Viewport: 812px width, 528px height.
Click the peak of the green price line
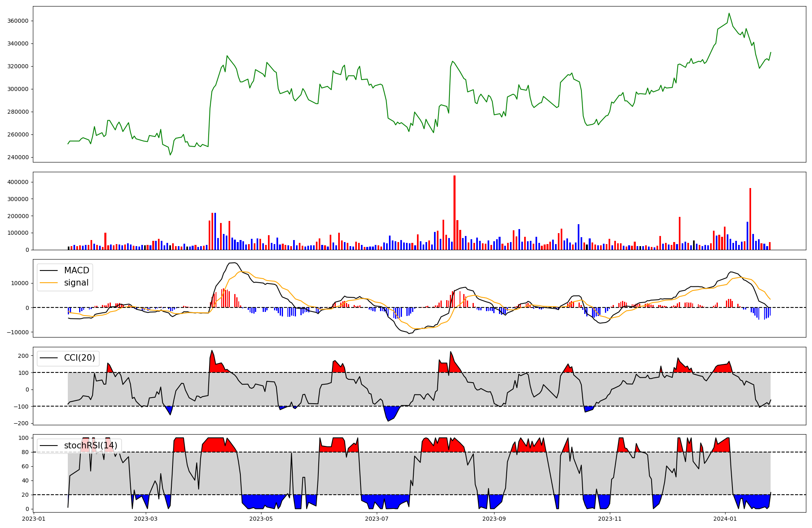[729, 13]
